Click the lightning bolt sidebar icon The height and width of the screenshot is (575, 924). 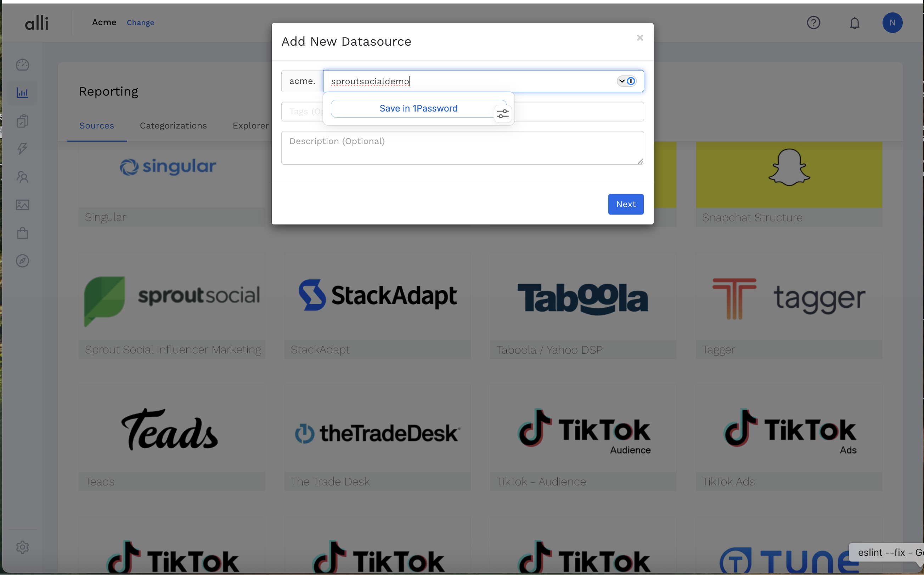pos(22,148)
